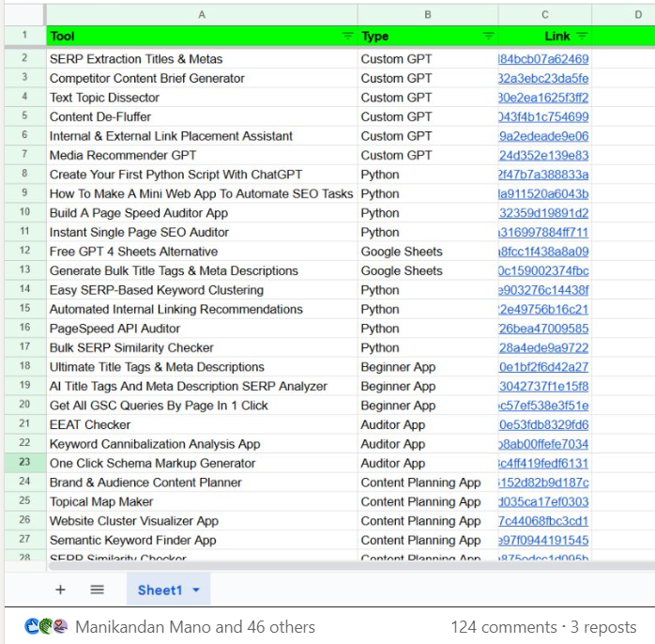Click the 'Tool' header cell
The width and height of the screenshot is (655, 644).
[x=202, y=36]
